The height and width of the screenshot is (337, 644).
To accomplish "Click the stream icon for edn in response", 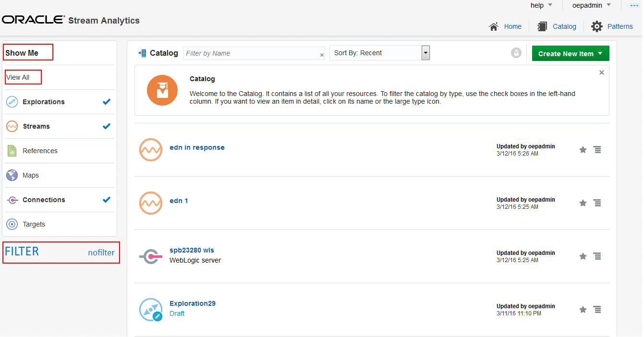I will pyautogui.click(x=151, y=150).
